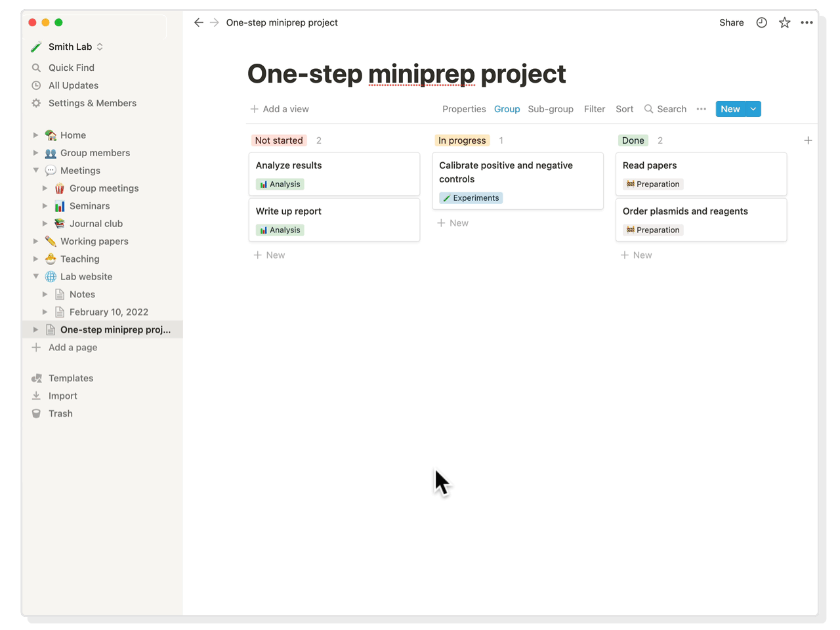Open the Group menu option

click(507, 109)
